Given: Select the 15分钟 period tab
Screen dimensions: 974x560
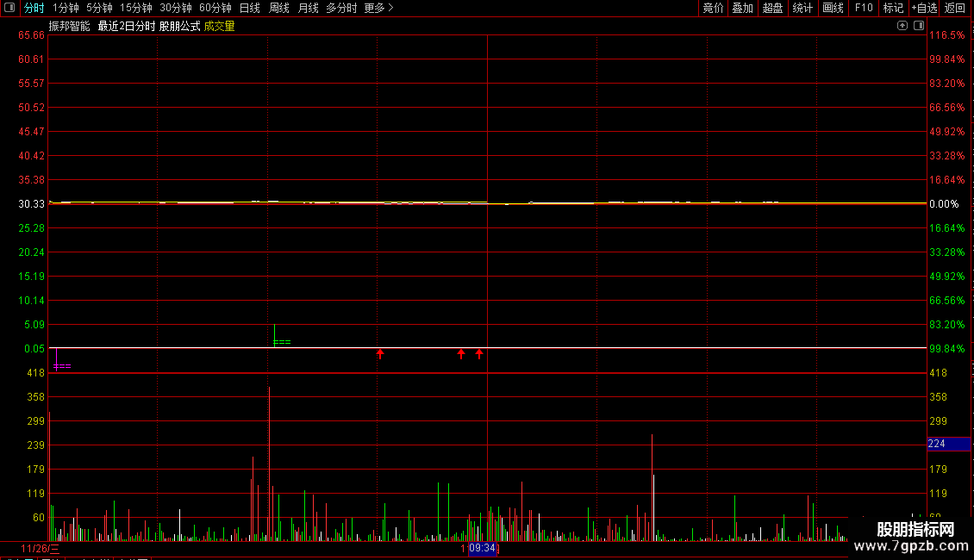Looking at the screenshot, I should tap(136, 8).
